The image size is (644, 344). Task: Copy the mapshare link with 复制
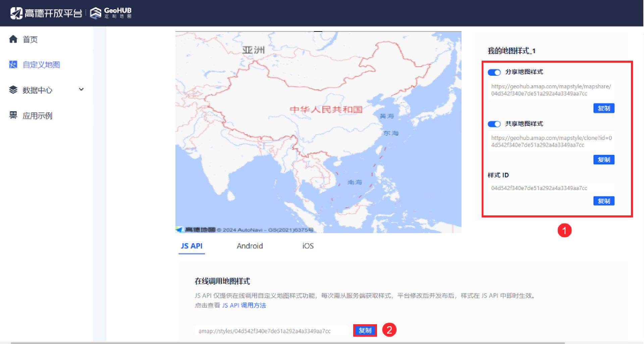tap(604, 108)
